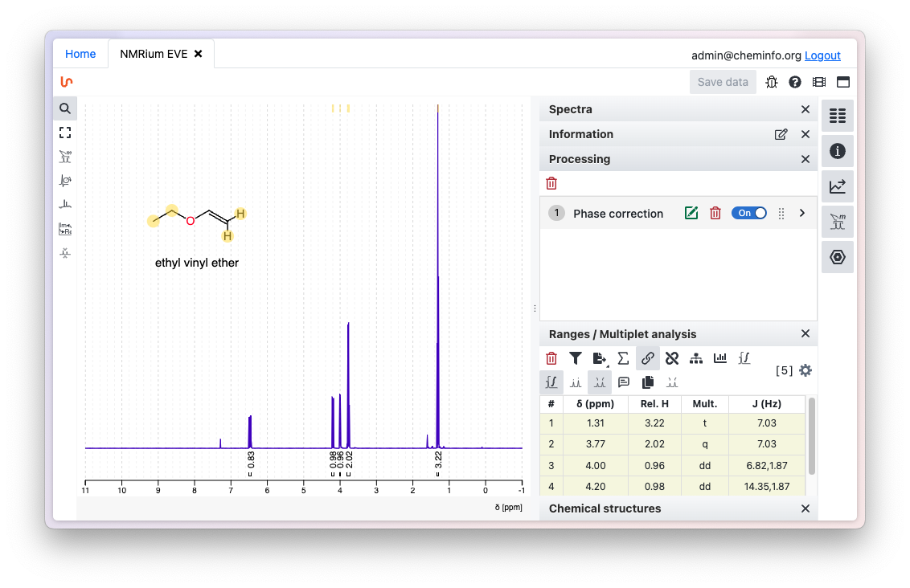Collapse the Chemical structures panel
This screenshot has height=588, width=910.
click(x=805, y=508)
